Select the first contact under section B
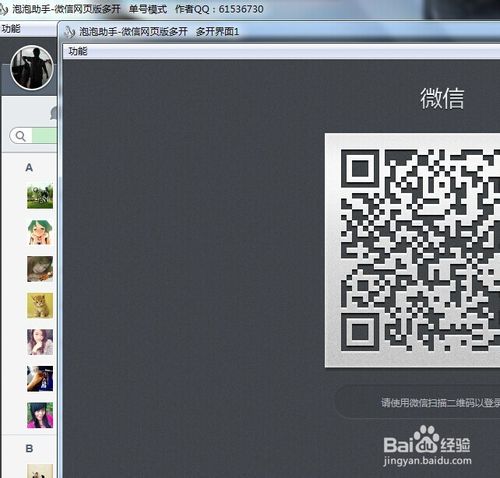 (x=40, y=471)
